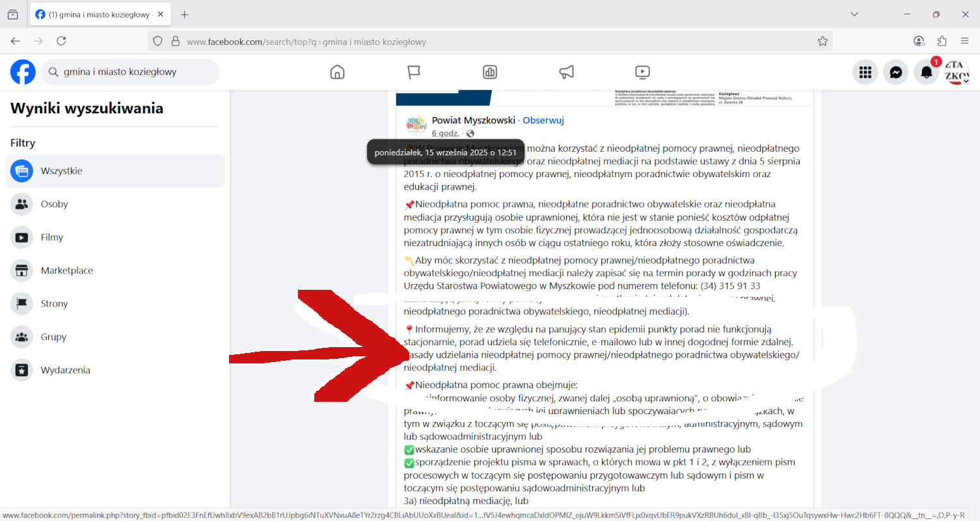Open the Pages flag icon

coord(414,72)
